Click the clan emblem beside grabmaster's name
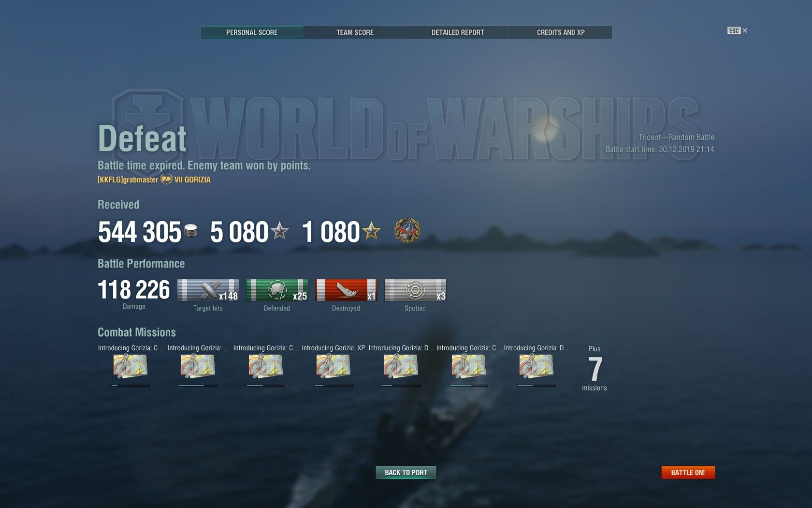Image resolution: width=812 pixels, height=508 pixels. point(166,179)
